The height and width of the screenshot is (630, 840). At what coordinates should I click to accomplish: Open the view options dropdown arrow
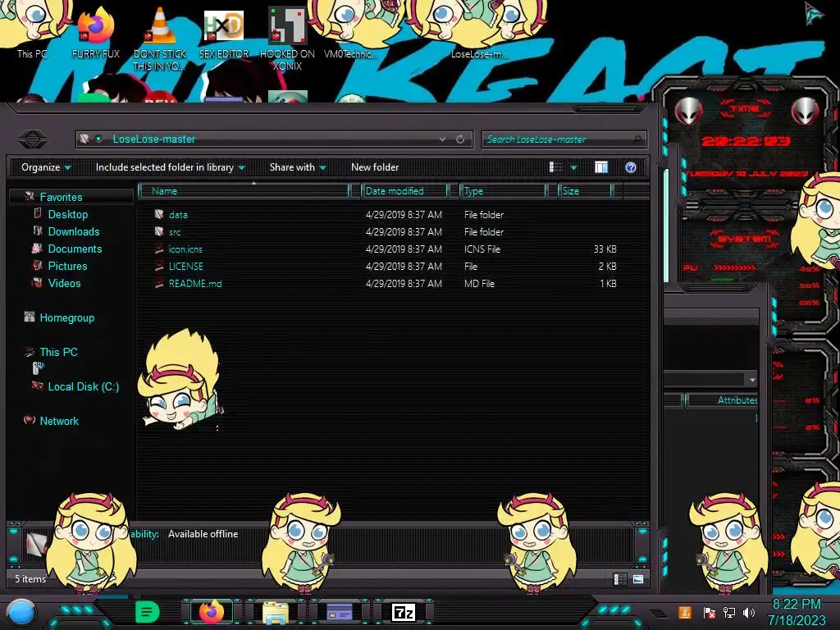[573, 167]
